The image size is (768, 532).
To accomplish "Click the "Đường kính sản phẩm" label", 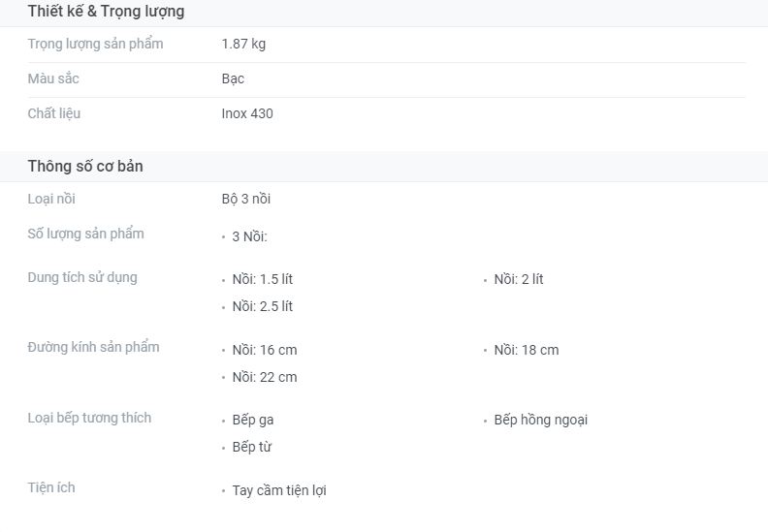I will [93, 347].
